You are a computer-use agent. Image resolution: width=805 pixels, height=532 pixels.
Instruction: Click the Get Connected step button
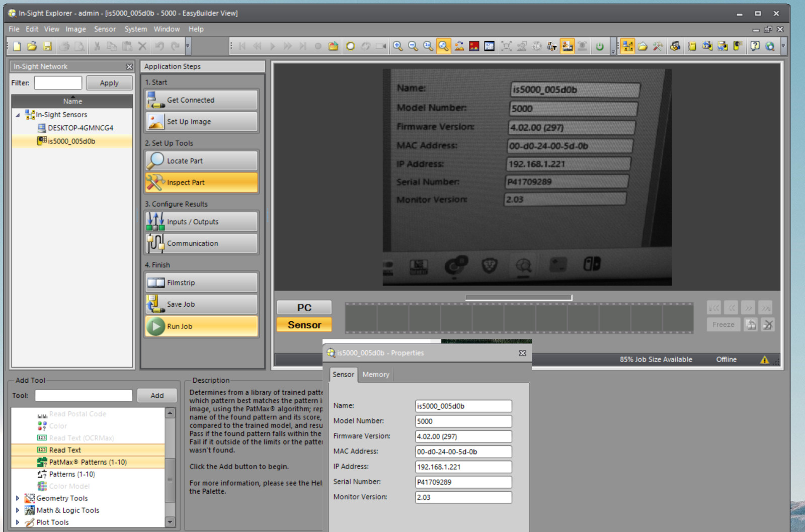(201, 100)
